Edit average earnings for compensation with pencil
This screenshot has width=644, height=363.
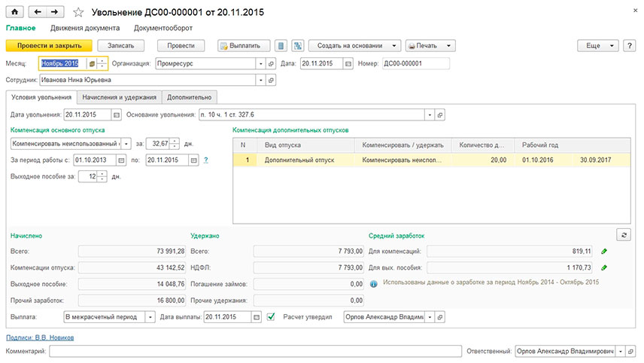[603, 252]
